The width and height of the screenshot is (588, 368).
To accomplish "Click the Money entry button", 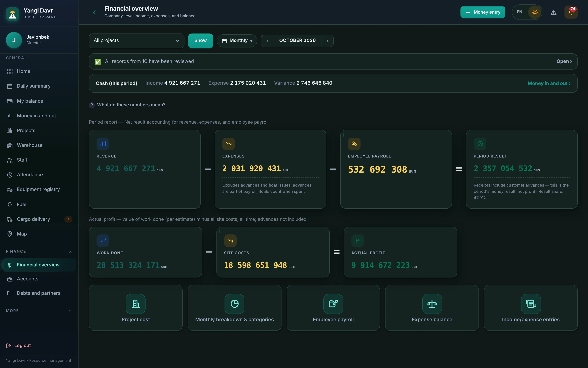I will 483,12.
